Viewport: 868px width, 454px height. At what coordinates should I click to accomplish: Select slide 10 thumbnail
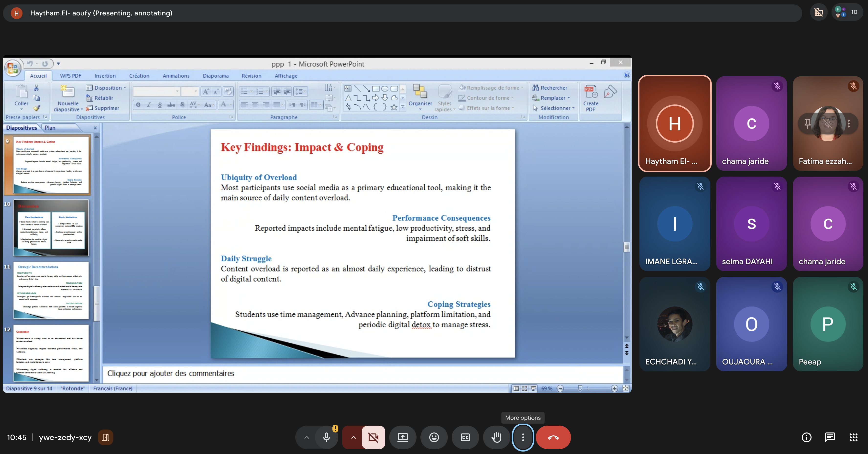point(51,228)
